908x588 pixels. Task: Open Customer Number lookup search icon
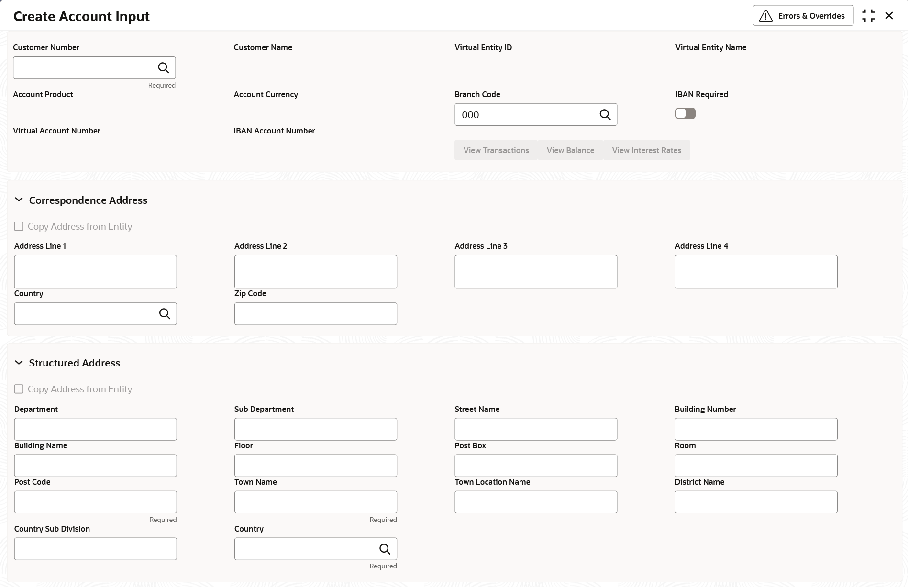pyautogui.click(x=164, y=68)
